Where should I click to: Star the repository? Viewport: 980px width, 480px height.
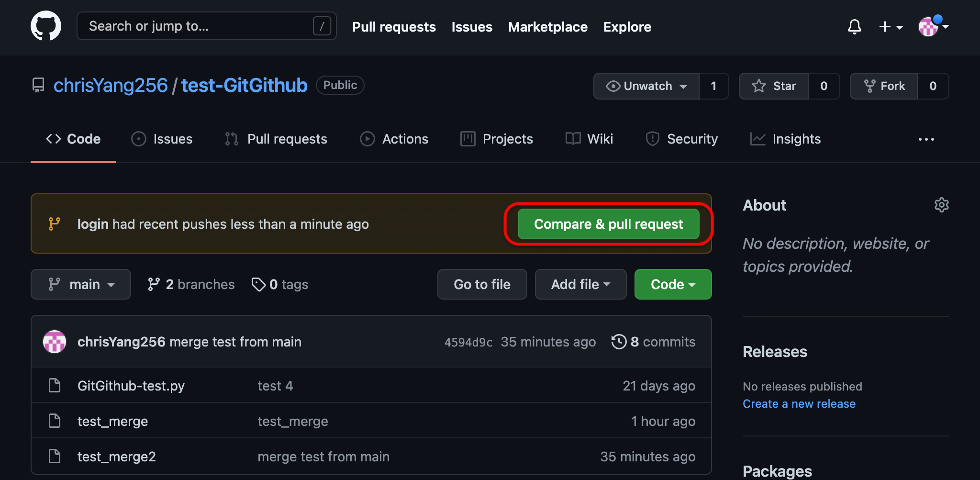point(774,86)
